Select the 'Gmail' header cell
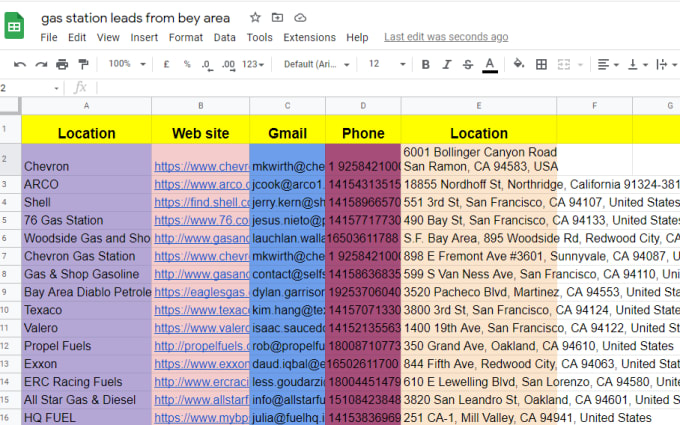 [x=287, y=129]
